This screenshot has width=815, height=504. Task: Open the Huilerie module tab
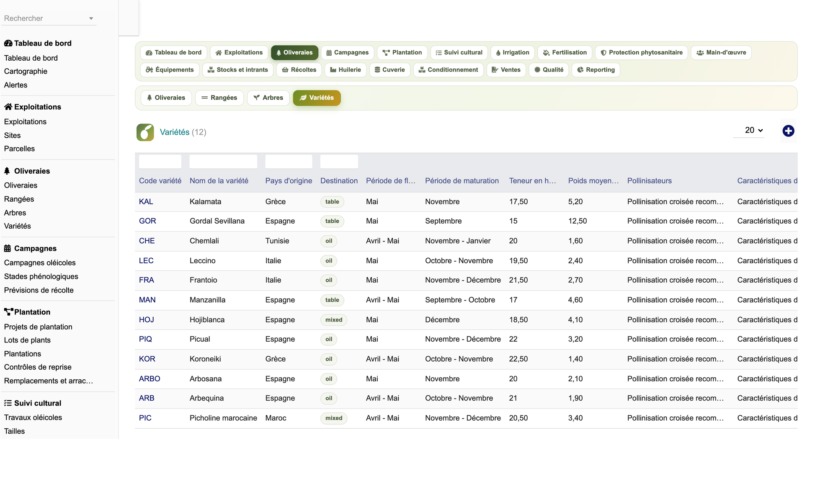[346, 70]
